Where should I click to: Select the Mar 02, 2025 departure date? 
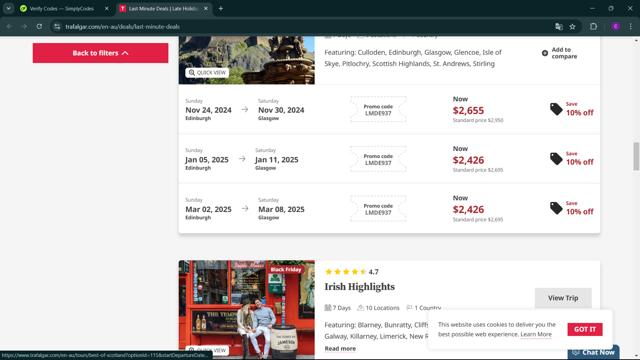tap(208, 209)
